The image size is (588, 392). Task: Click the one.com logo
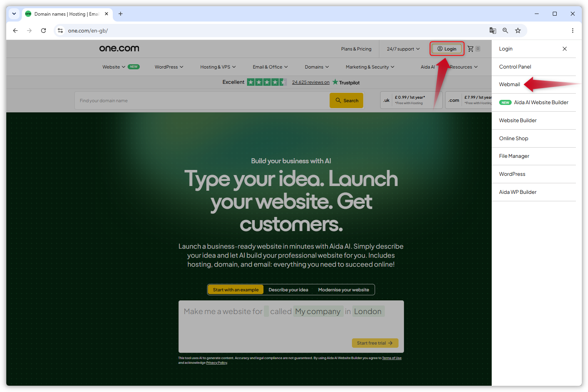pyautogui.click(x=119, y=49)
